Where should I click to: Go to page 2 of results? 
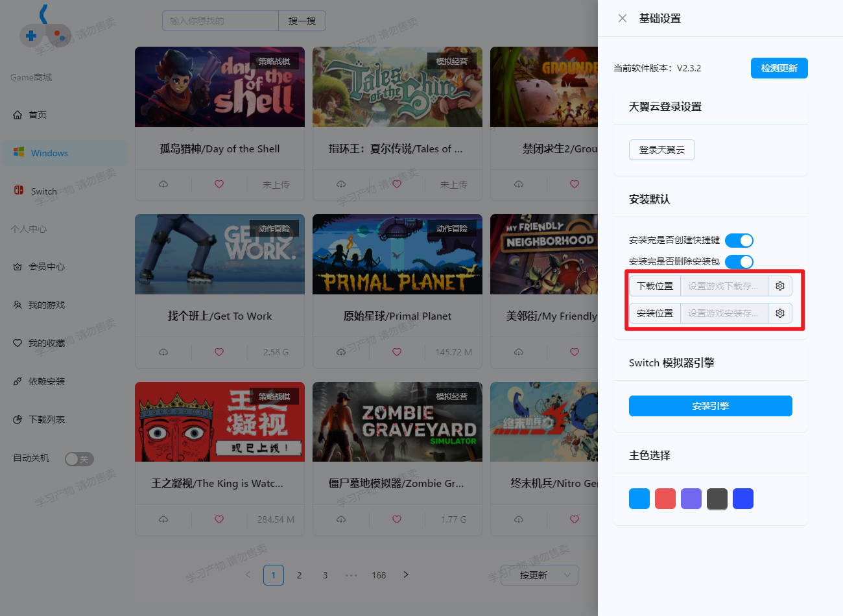click(x=300, y=575)
